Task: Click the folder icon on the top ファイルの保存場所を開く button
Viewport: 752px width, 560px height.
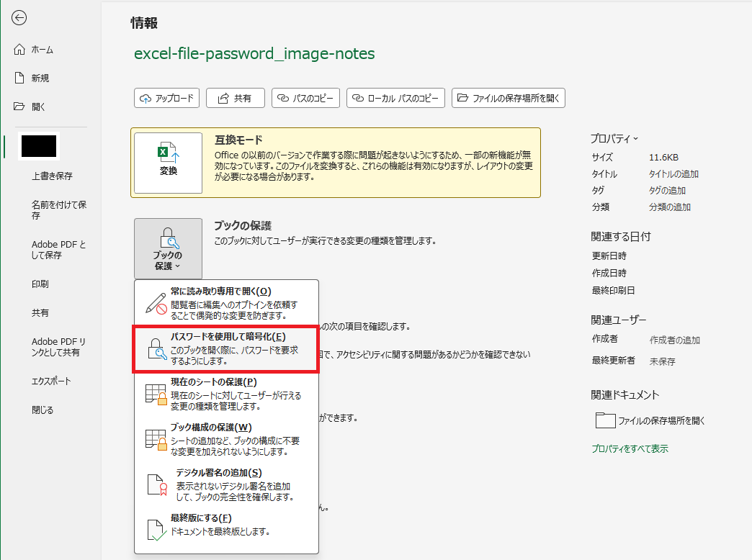Action: [463, 98]
